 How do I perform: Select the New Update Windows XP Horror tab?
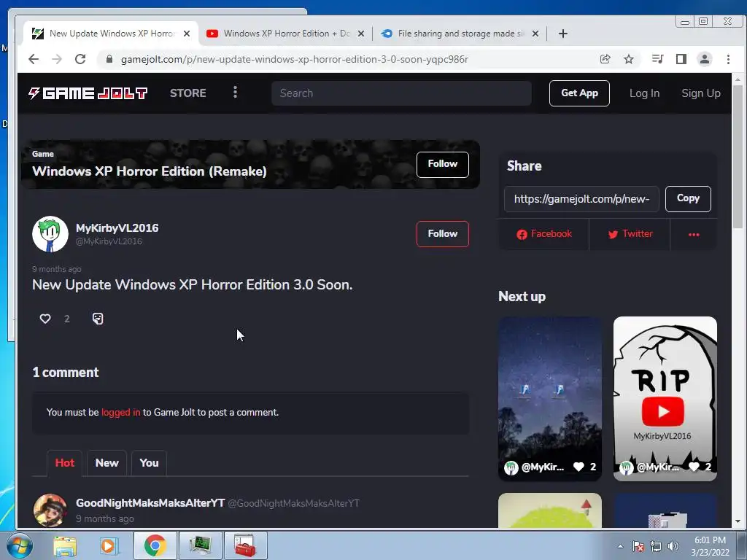tap(111, 34)
